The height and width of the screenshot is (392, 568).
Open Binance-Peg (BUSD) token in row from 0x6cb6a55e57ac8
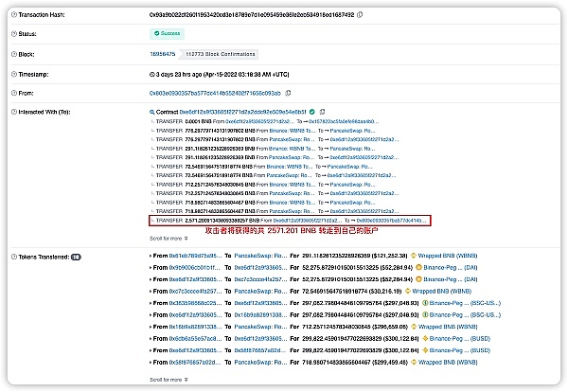pos(460,338)
